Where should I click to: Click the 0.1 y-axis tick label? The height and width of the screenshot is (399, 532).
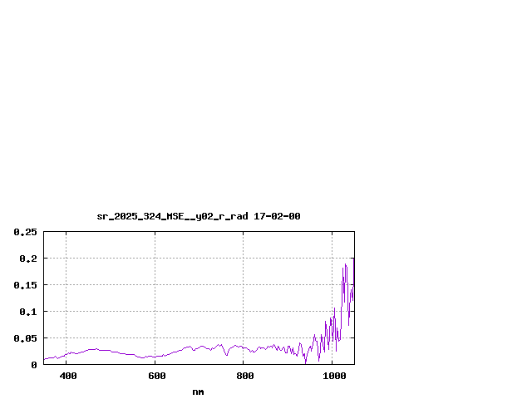[28, 312]
